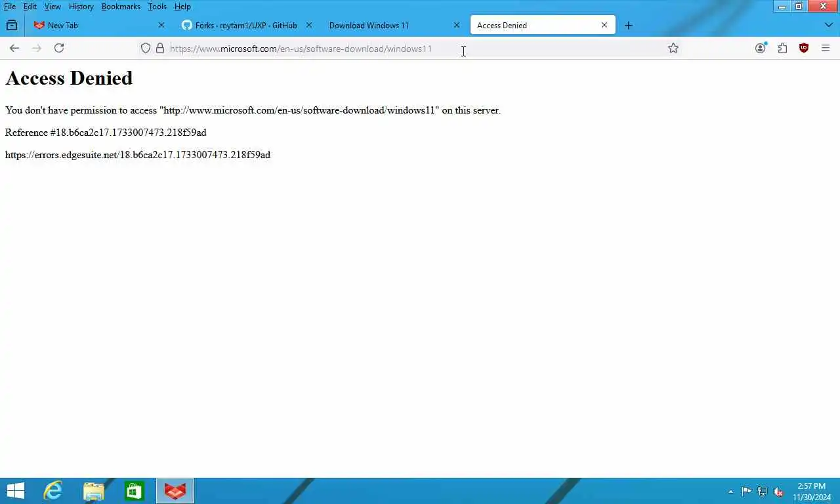Click the red browser taskbar icon
The width and height of the screenshot is (840, 504).
pos(175,491)
